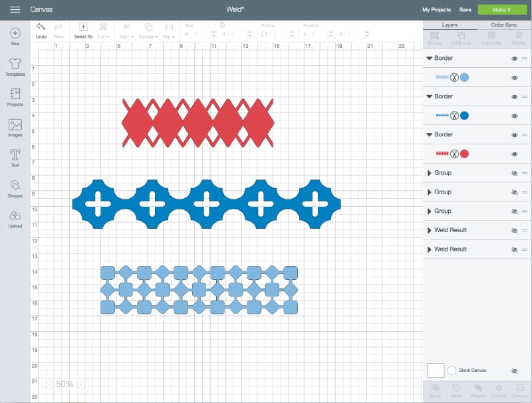Select the Text tool

tap(15, 157)
